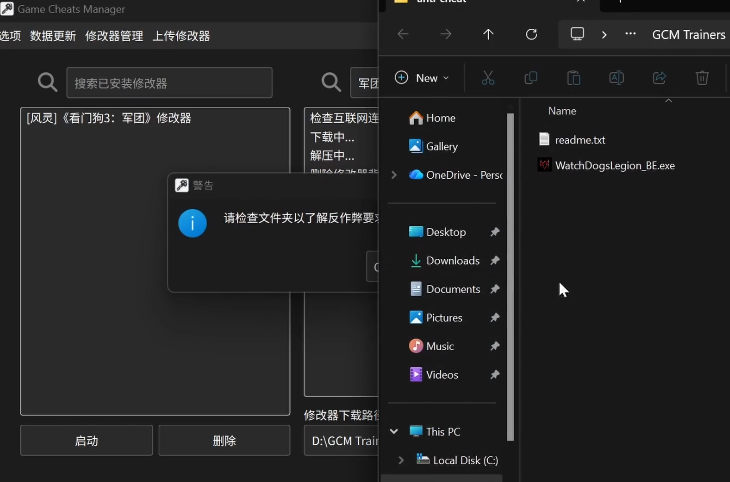Open the Music quick access folder
Image resolution: width=730 pixels, height=482 pixels.
(431, 346)
